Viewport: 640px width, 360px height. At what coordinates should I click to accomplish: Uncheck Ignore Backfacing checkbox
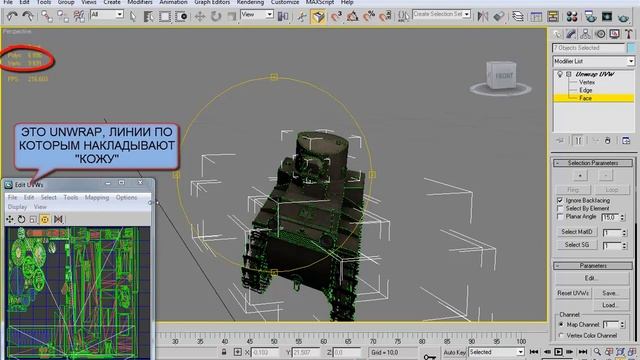560,200
